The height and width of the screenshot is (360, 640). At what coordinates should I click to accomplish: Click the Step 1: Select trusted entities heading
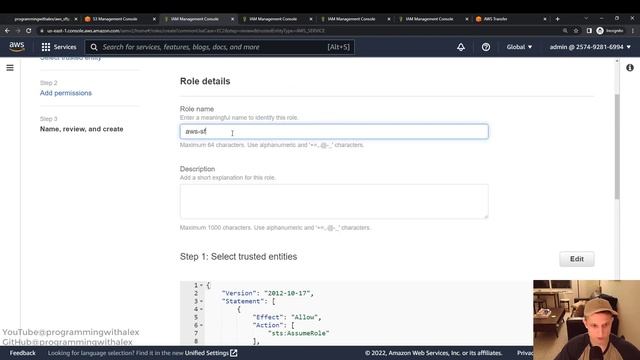coord(238,257)
